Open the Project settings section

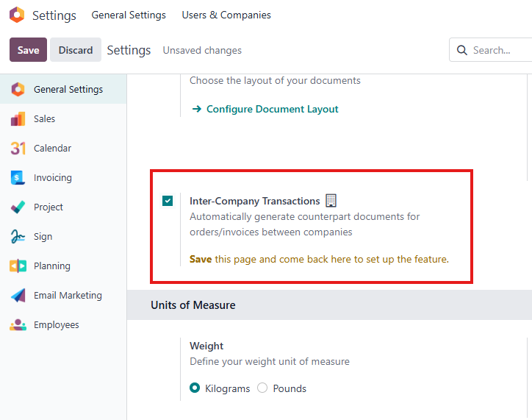coord(63,207)
